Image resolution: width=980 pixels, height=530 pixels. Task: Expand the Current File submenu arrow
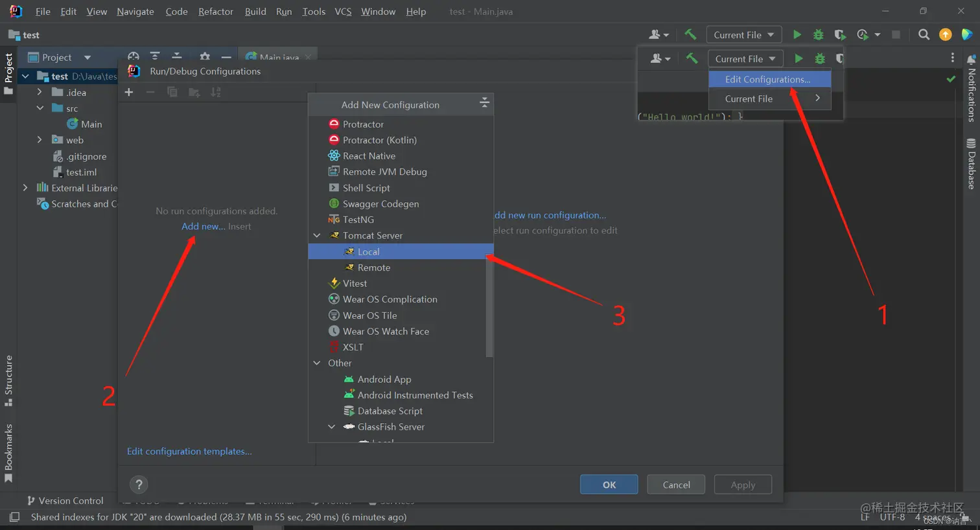[818, 98]
